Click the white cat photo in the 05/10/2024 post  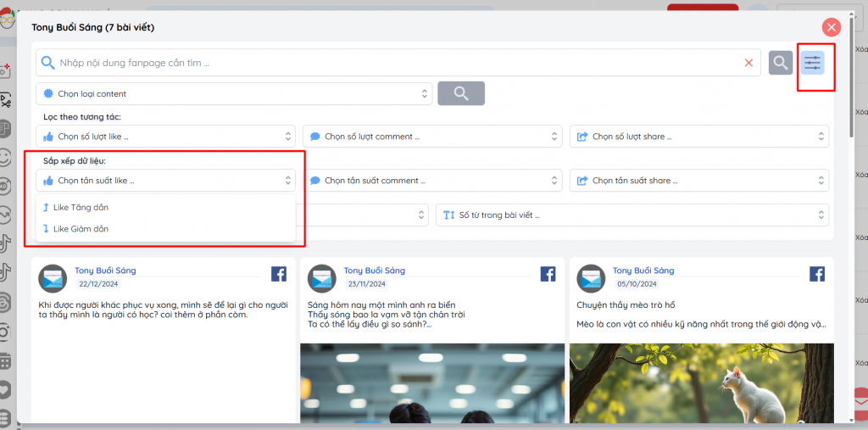coord(701,383)
